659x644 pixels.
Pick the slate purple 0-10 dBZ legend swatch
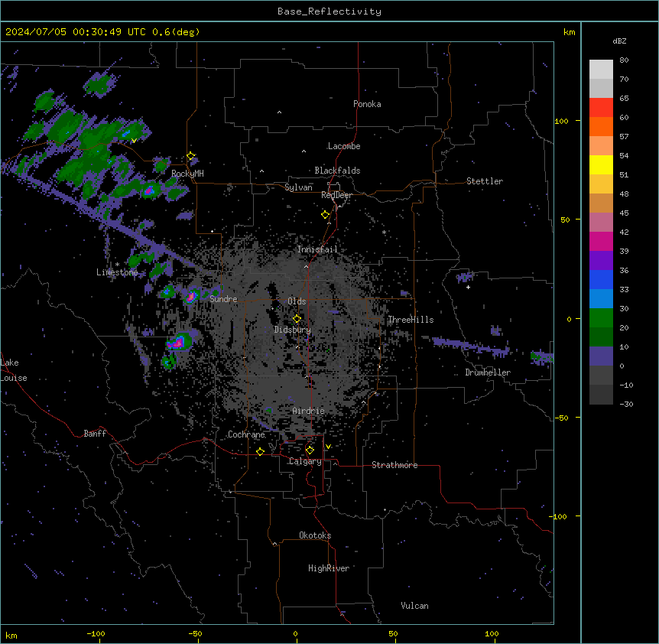tap(601, 356)
